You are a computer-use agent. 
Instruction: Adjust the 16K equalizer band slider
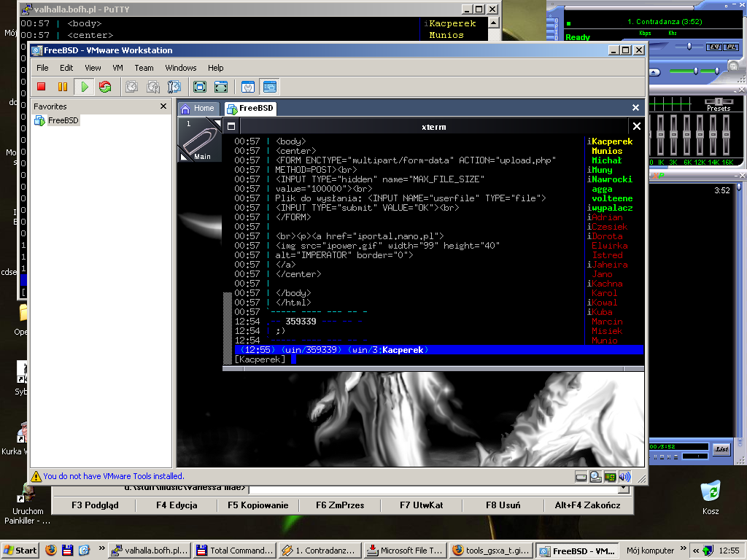(727, 135)
